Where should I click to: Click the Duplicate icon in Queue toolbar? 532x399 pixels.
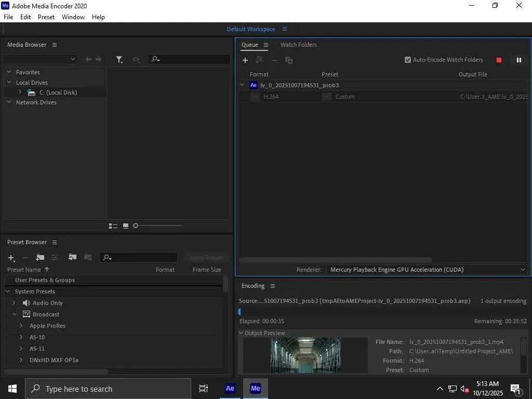[289, 60]
